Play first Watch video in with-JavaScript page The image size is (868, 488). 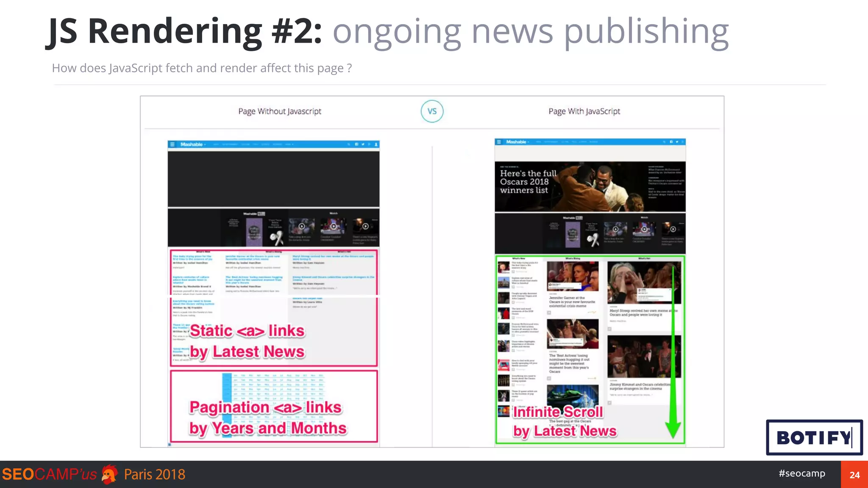point(615,229)
